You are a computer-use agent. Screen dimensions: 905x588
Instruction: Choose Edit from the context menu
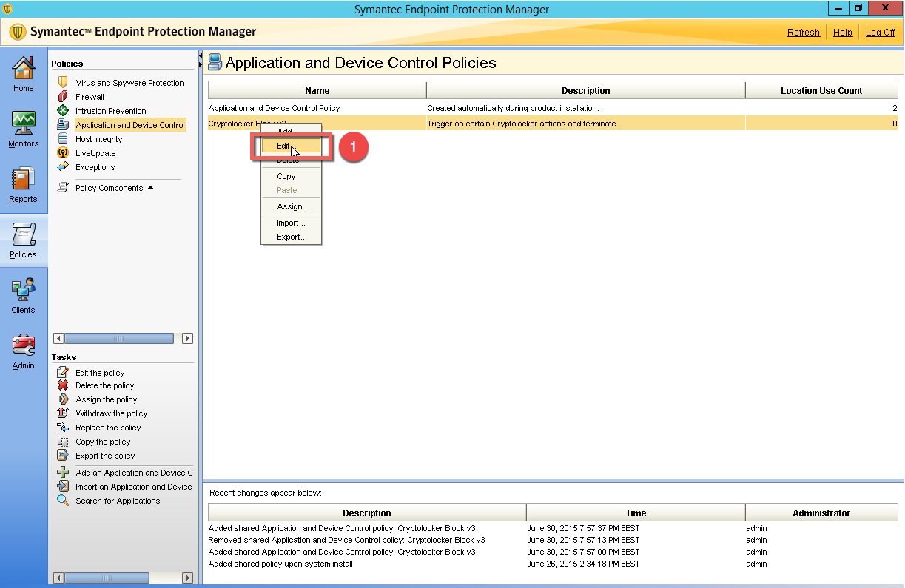click(284, 146)
